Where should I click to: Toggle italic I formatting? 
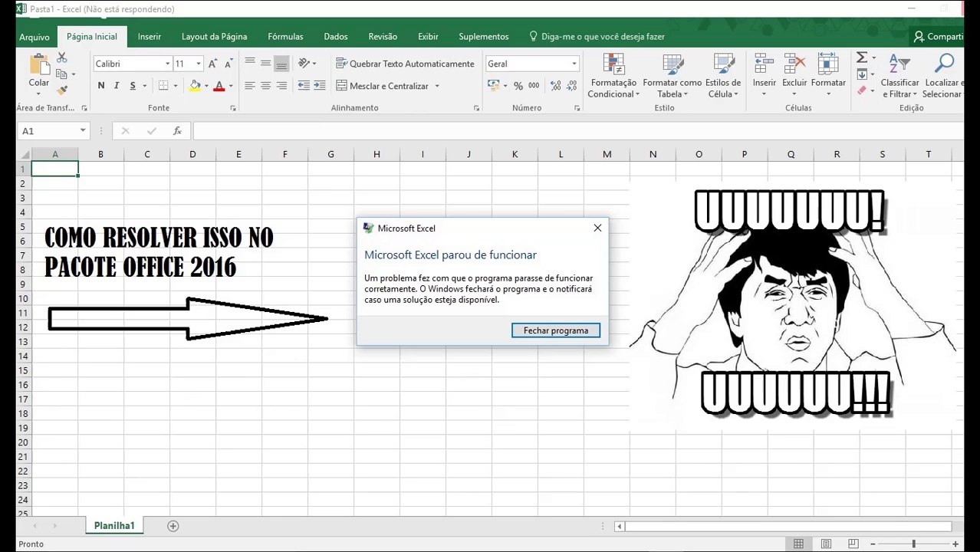(x=117, y=86)
